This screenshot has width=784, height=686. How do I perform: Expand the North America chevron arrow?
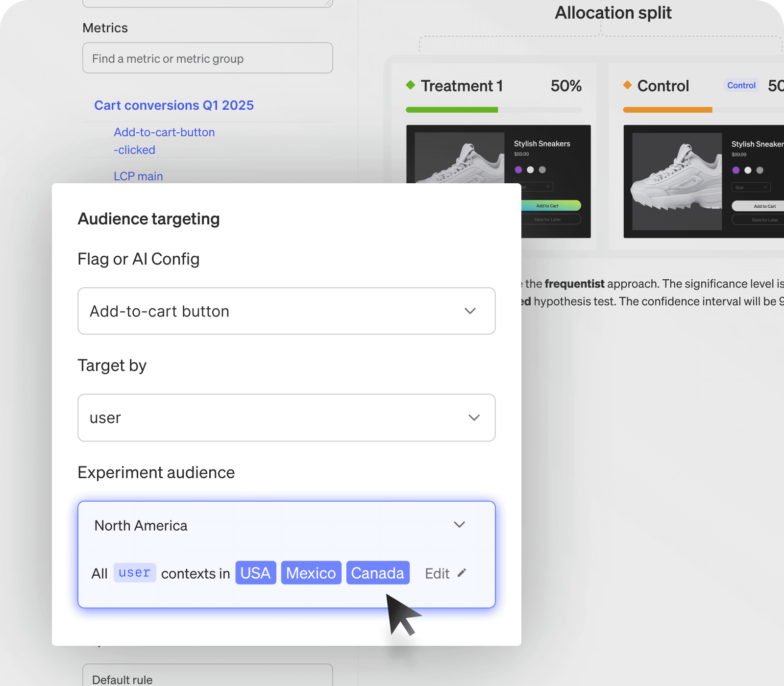(x=459, y=525)
